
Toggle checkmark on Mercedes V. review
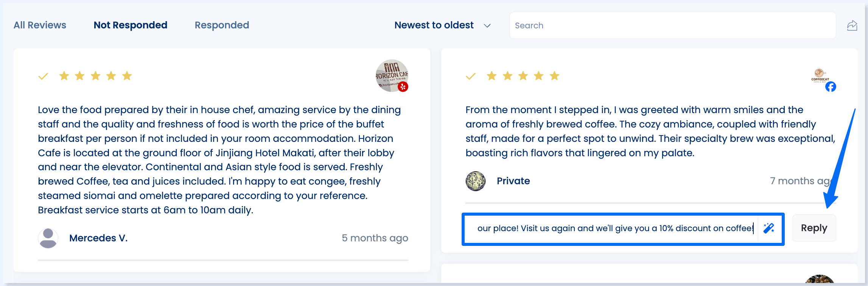click(x=43, y=76)
